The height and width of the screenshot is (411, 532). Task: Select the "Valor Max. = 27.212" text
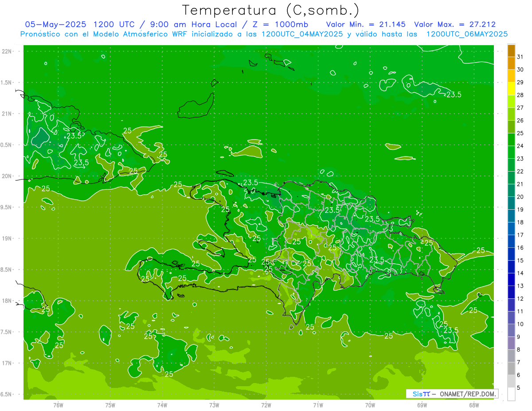tap(455, 24)
